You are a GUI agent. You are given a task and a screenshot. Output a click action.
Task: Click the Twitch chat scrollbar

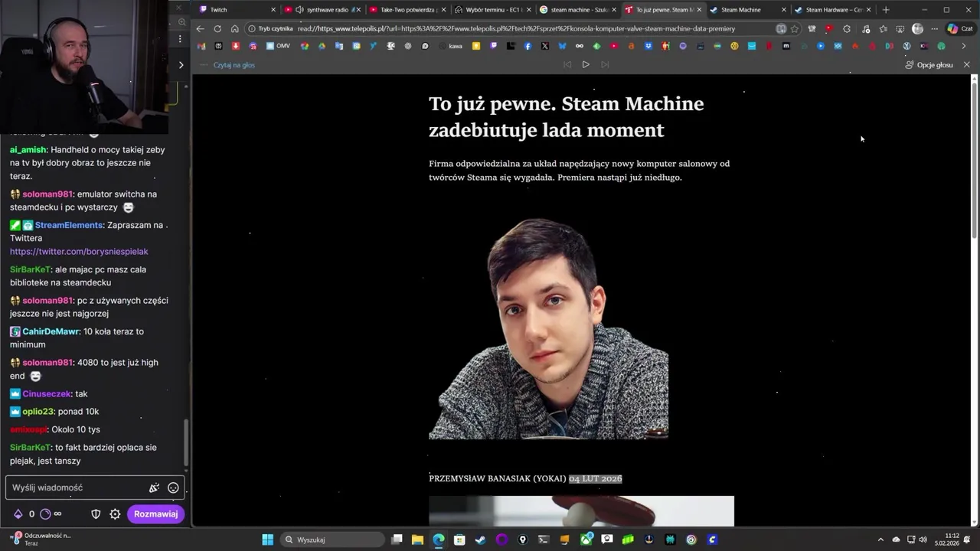coord(186,442)
